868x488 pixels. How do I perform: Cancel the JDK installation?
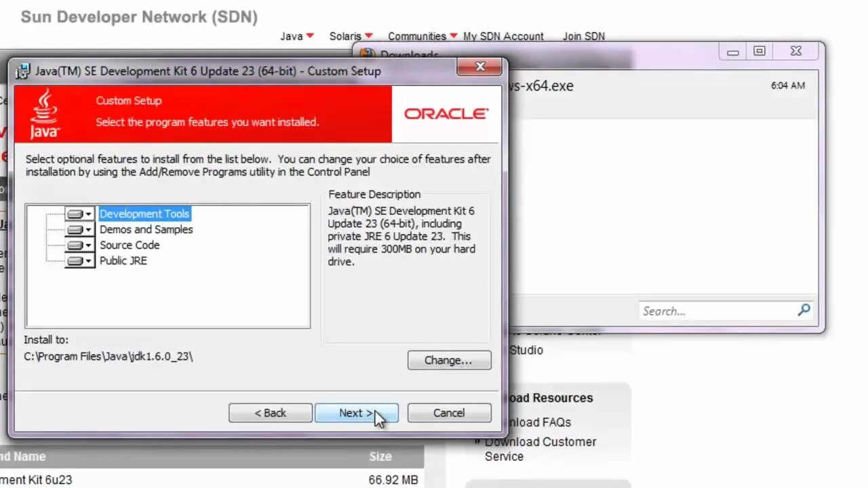449,413
